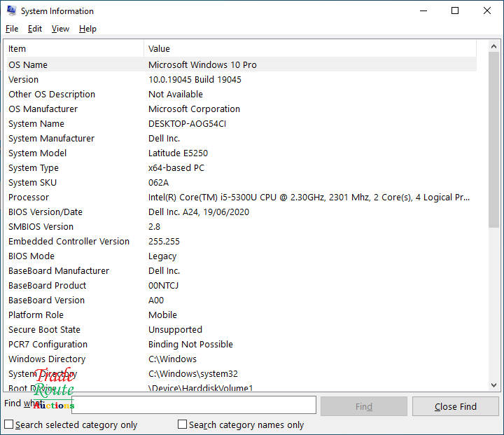Click the System Information app icon in title bar
This screenshot has width=504, height=435.
coord(10,11)
